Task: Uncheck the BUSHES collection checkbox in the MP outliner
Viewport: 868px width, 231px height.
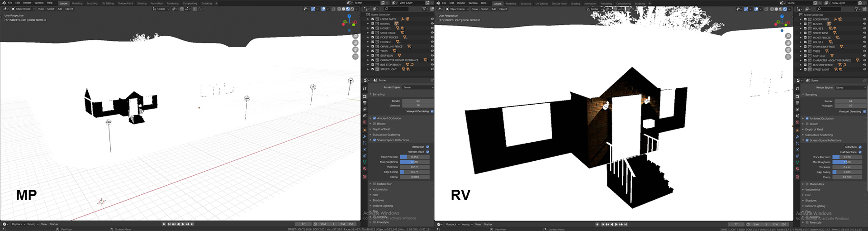Action: [373, 24]
